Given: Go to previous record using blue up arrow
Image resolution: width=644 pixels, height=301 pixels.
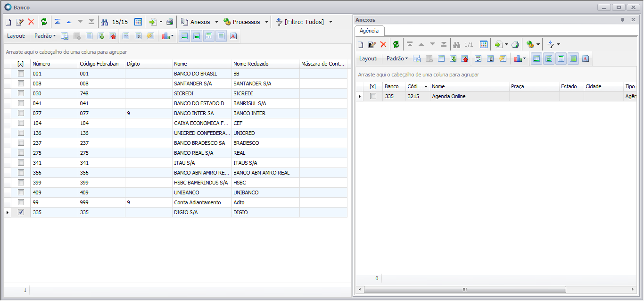Looking at the screenshot, I should tap(69, 22).
